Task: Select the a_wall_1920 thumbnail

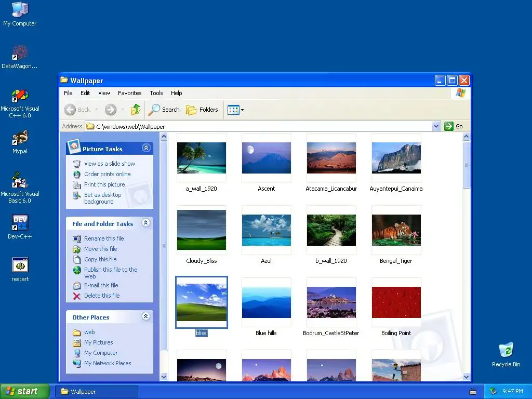Action: (202, 158)
